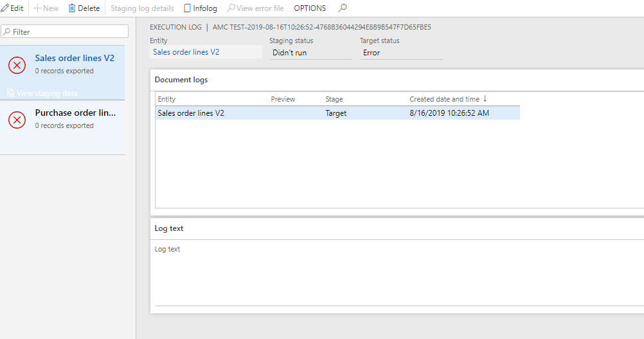Focus the Filter input field
Viewport: 644px width, 339px height.
point(65,32)
